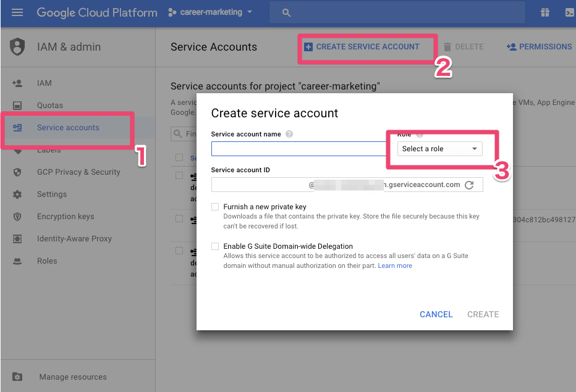576x392 pixels.
Task: Check the first service account row checkbox
Action: (x=180, y=175)
